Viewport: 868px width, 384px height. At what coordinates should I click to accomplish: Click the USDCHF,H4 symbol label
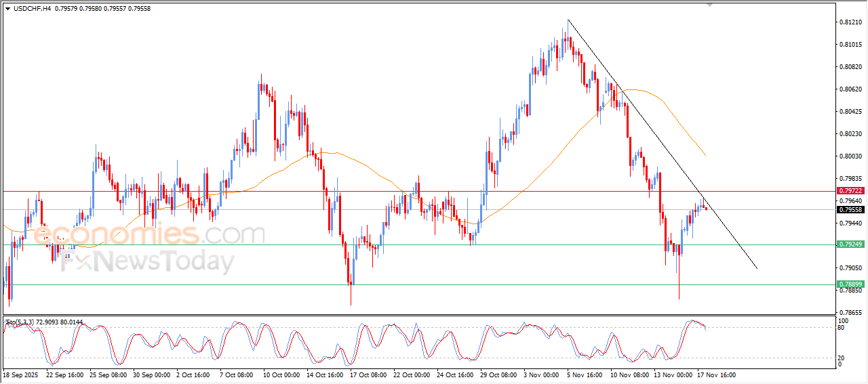pos(31,8)
